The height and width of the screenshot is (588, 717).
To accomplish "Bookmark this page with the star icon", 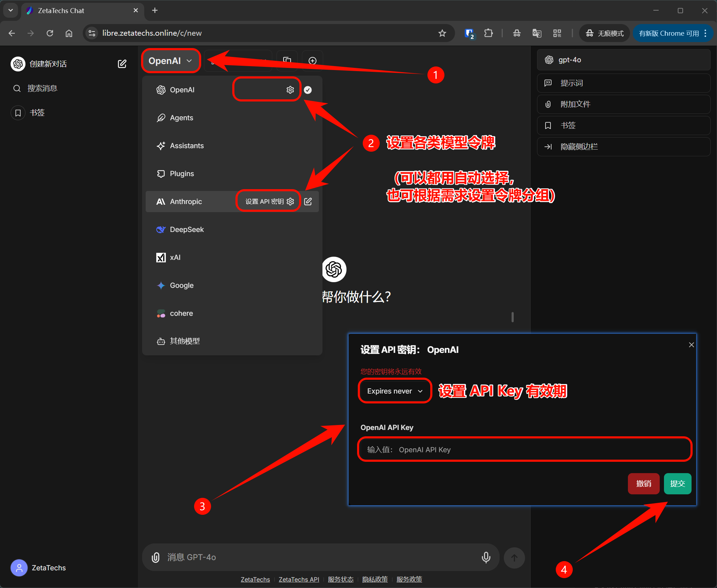I will [442, 33].
